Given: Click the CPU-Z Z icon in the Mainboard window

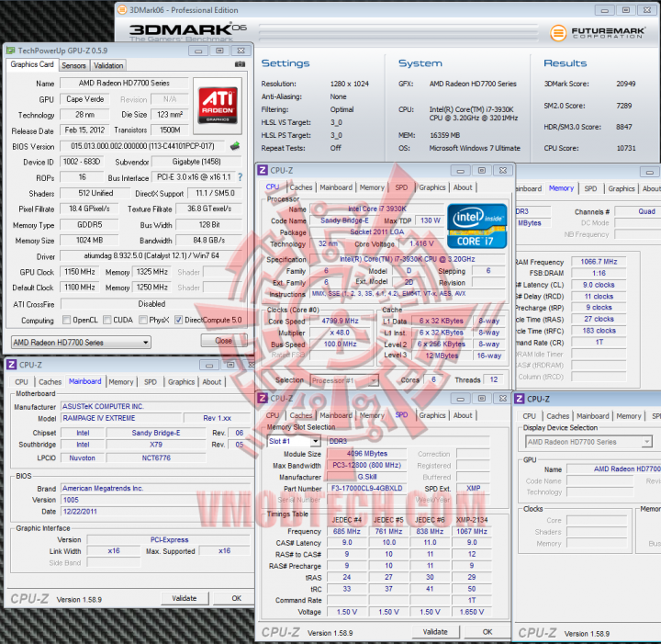Looking at the screenshot, I should coord(11,365).
